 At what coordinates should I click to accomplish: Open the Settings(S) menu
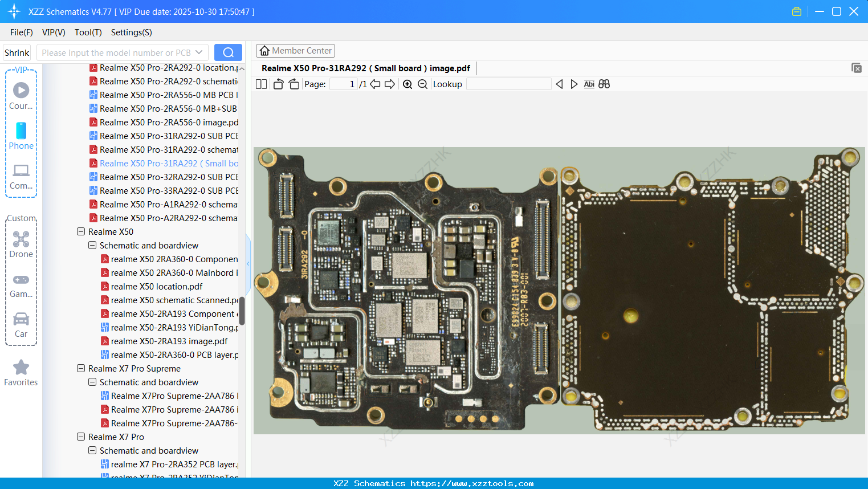coord(131,32)
